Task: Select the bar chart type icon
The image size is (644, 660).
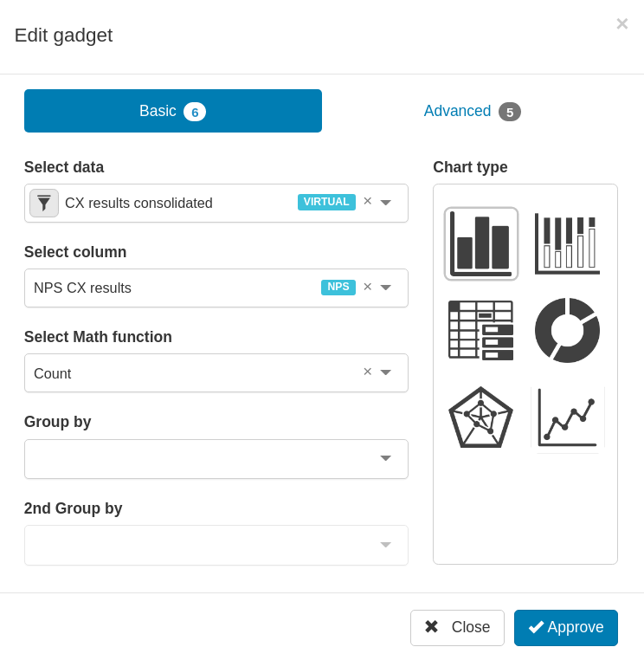Action: [480, 243]
